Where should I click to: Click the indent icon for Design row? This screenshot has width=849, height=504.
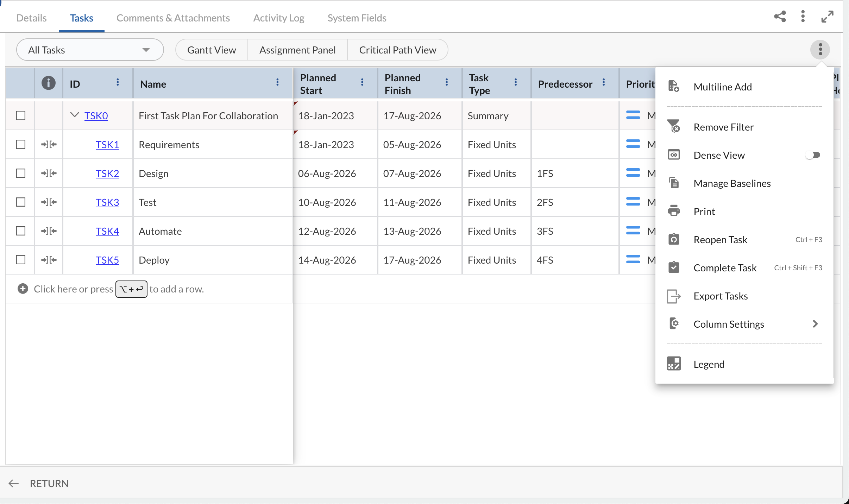[49, 173]
